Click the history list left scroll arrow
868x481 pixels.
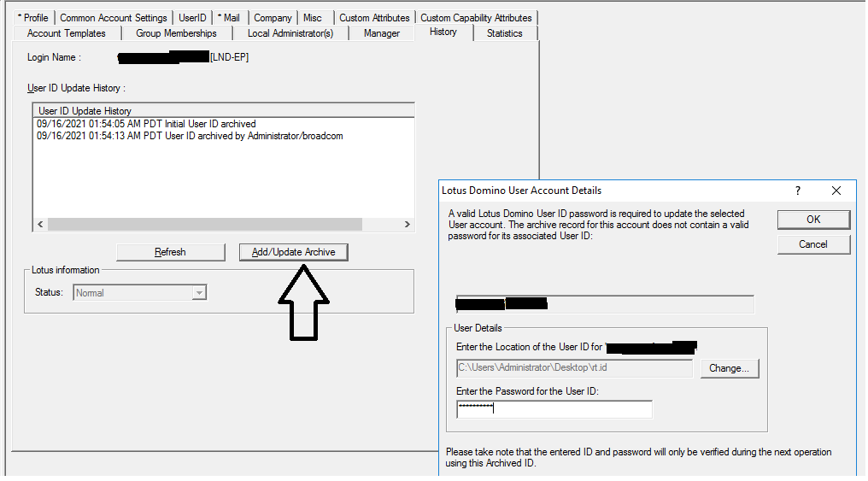(x=40, y=224)
